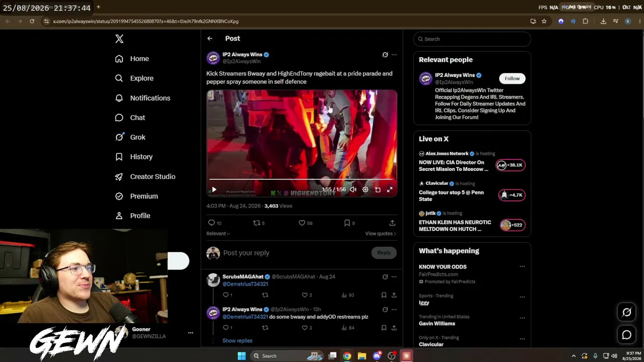The width and height of the screenshot is (644, 362).
Task: View analytics of ScrubsMAGAhat's reply
Action: pos(344,295)
